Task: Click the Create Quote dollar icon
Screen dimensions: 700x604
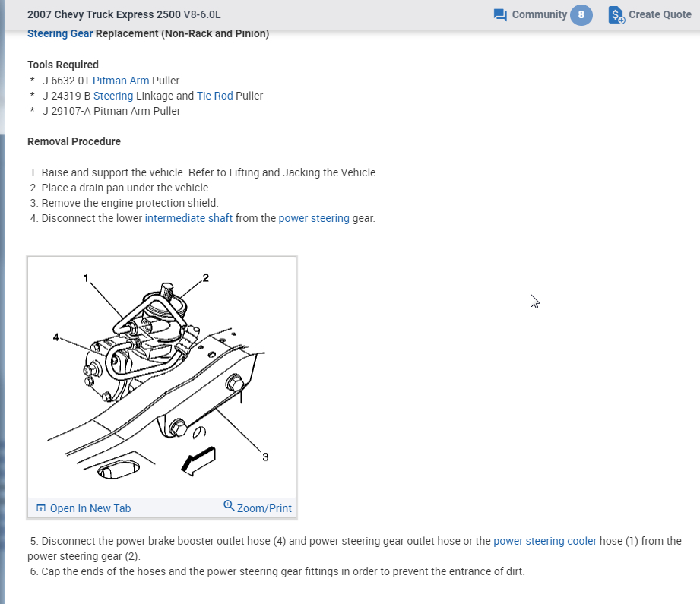Action: [x=616, y=14]
